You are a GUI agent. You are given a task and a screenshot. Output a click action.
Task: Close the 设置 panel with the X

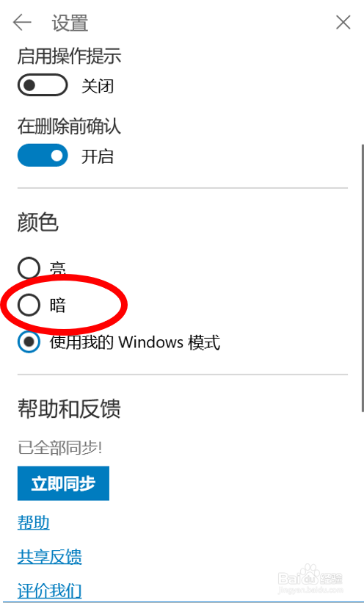(x=343, y=22)
